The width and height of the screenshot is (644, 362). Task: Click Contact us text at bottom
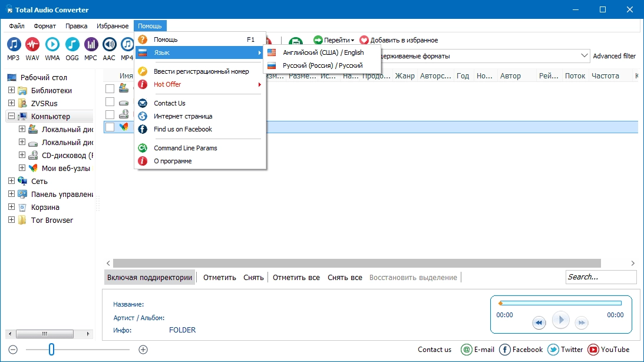(x=434, y=350)
